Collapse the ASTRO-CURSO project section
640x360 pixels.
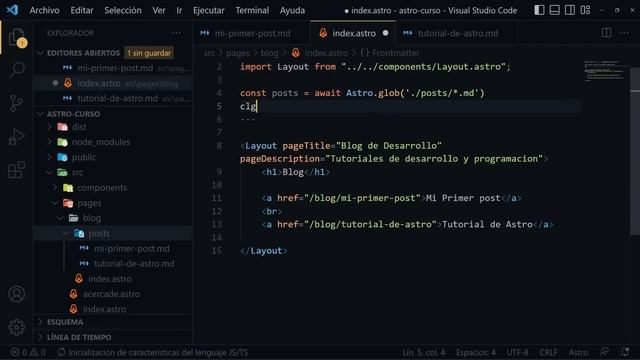[x=40, y=114]
